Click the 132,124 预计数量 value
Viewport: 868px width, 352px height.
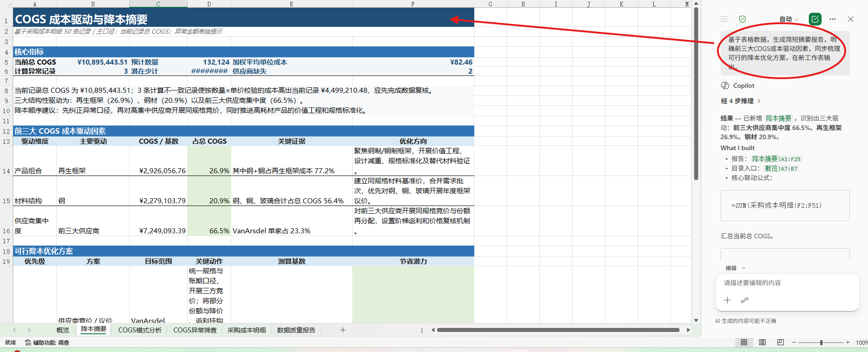pos(209,62)
